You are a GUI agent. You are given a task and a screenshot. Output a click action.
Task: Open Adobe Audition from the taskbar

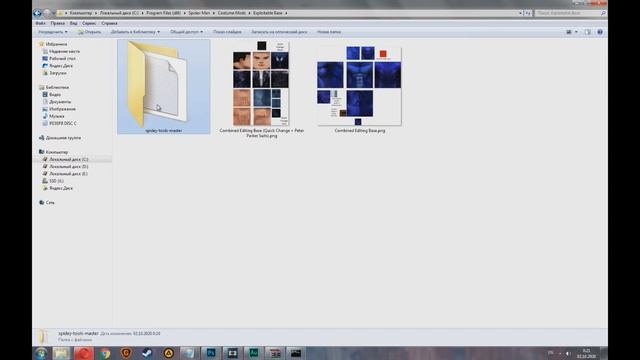(x=253, y=353)
